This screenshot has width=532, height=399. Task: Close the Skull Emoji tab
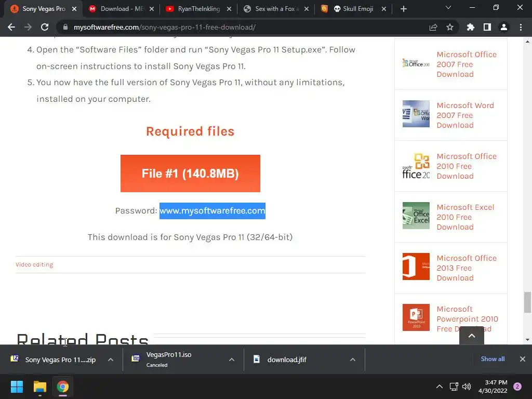tap(384, 9)
